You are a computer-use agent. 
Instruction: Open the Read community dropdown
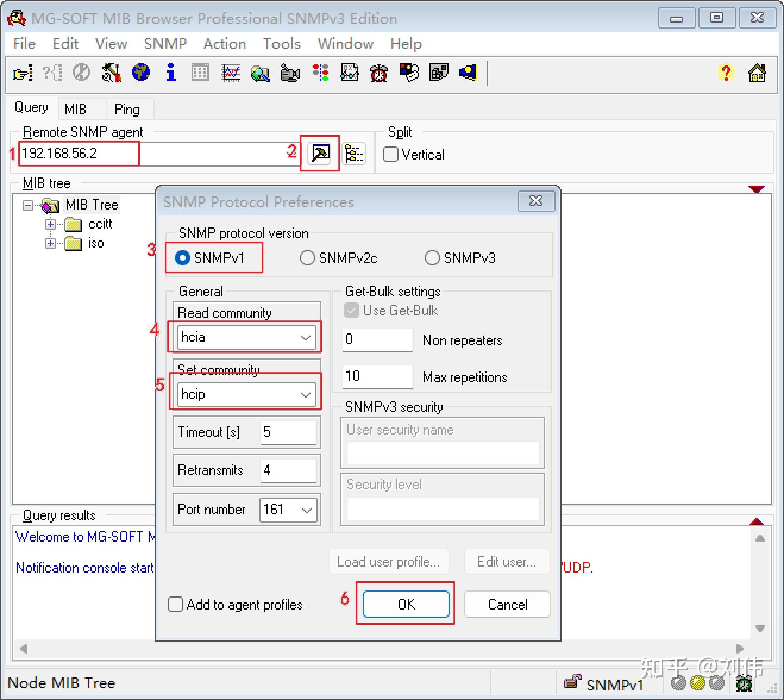[305, 338]
